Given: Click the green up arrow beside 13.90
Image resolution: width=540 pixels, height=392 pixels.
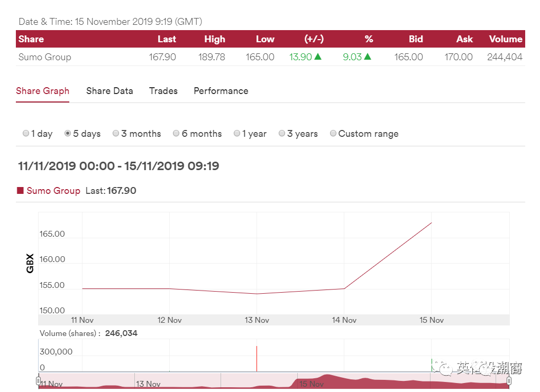Looking at the screenshot, I should 318,57.
